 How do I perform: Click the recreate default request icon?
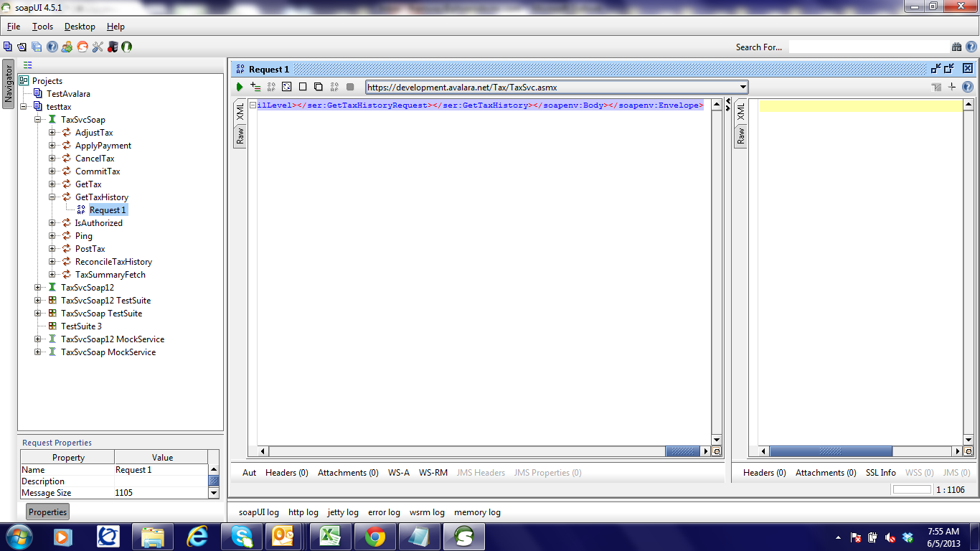click(287, 87)
